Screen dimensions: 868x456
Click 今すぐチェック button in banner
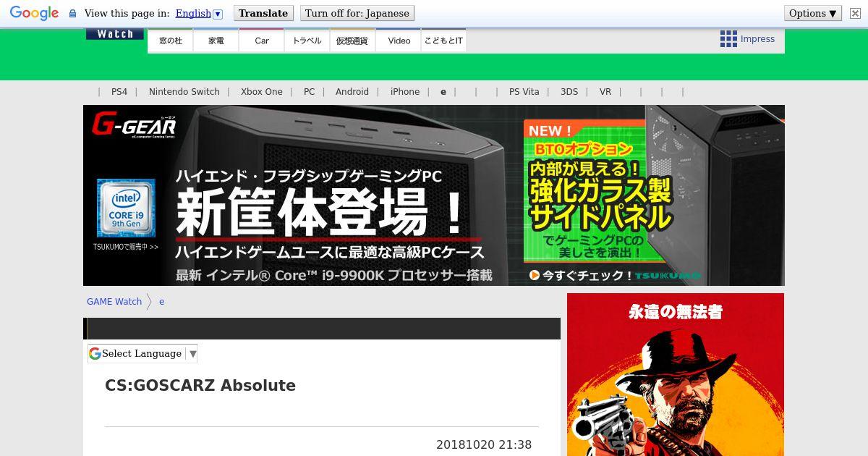[582, 275]
